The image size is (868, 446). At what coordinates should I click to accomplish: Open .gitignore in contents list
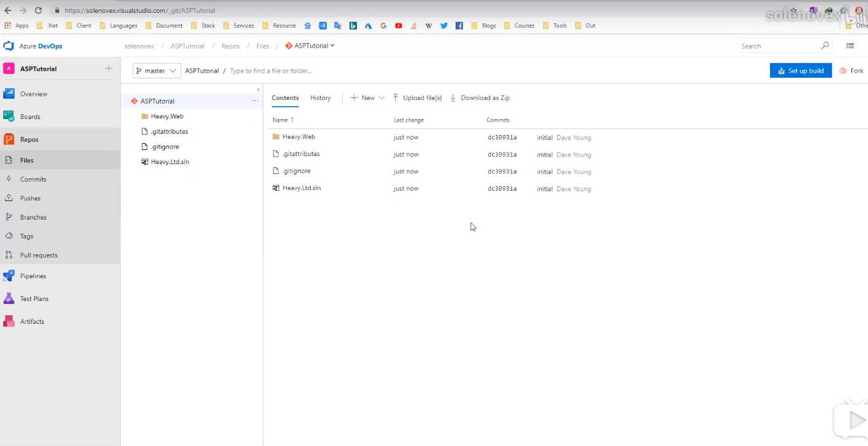[297, 171]
